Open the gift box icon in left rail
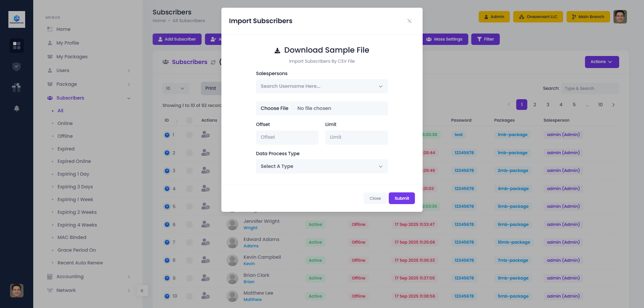The image size is (644, 308). tap(16, 87)
